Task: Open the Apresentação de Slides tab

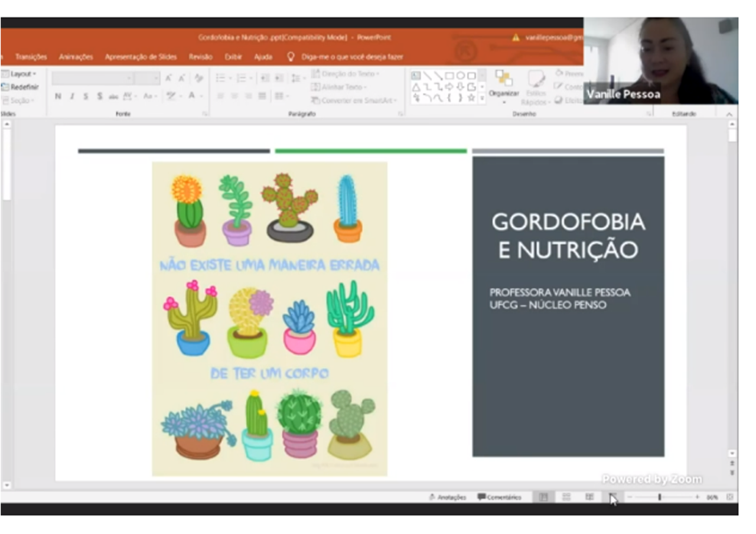Action: tap(141, 57)
